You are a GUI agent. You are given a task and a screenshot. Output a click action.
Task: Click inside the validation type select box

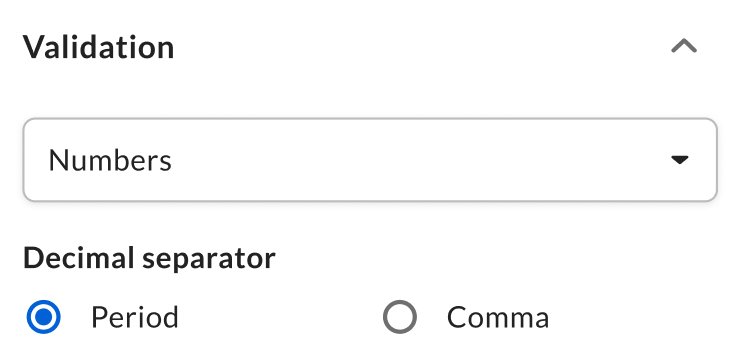[370, 160]
